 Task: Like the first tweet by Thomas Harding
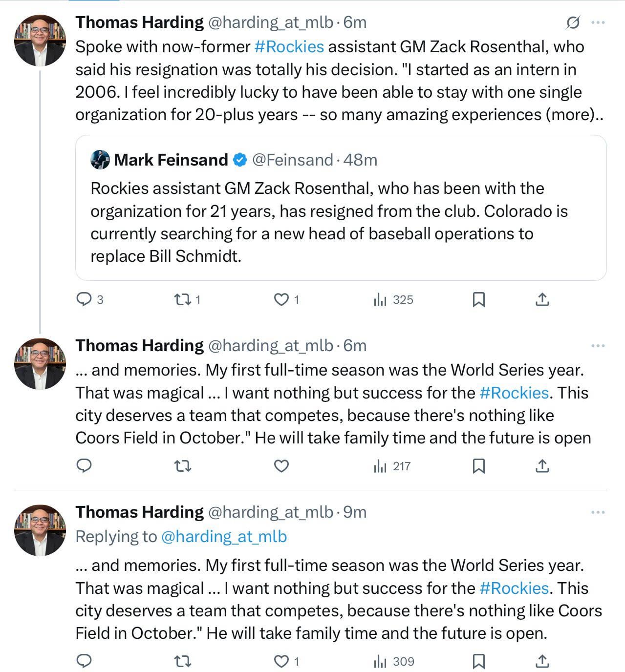click(281, 299)
